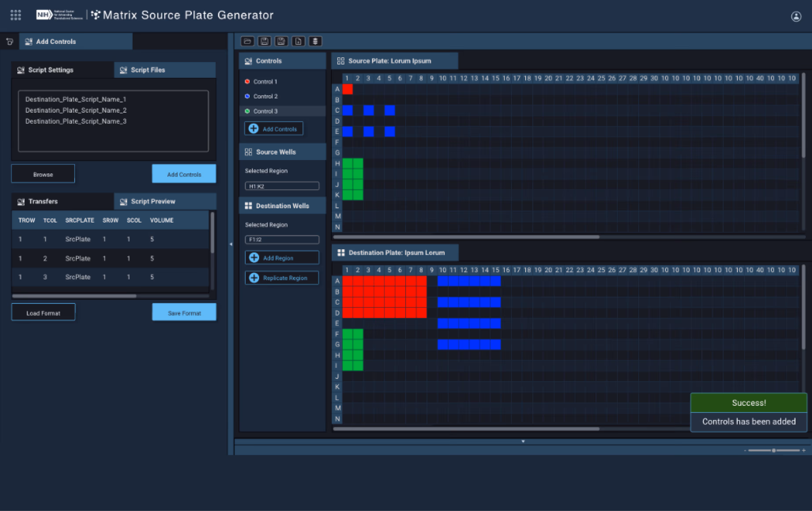The height and width of the screenshot is (511, 812).
Task: Select transfer row with TCOL 3
Action: coord(111,277)
